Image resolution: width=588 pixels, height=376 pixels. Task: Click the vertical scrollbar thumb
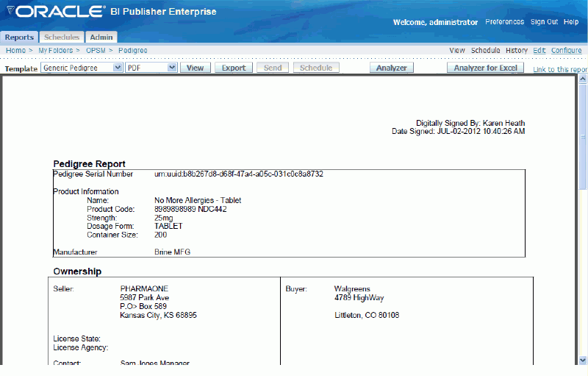[583, 137]
